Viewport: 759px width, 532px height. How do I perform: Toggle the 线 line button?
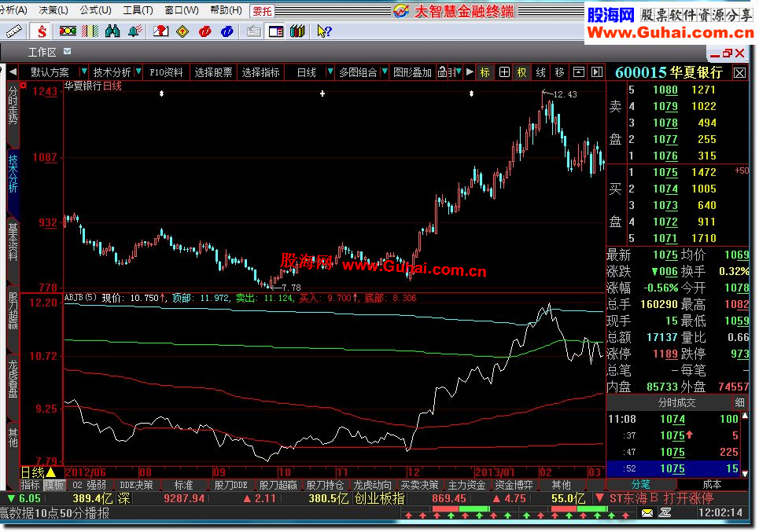point(540,72)
